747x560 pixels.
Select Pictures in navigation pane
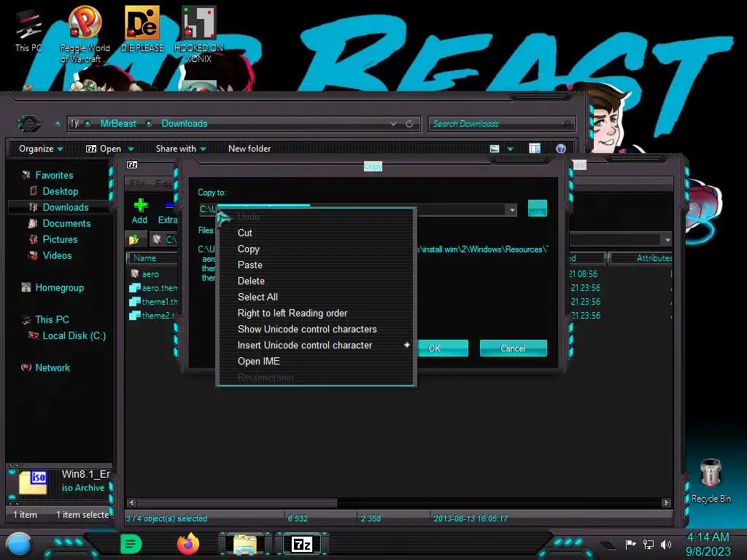point(60,239)
